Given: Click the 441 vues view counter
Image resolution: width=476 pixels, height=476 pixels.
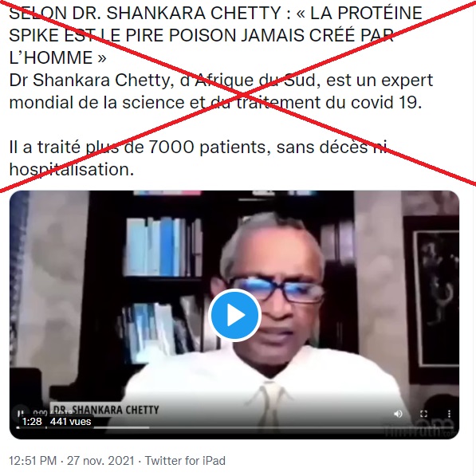Looking at the screenshot, I should tap(70, 421).
